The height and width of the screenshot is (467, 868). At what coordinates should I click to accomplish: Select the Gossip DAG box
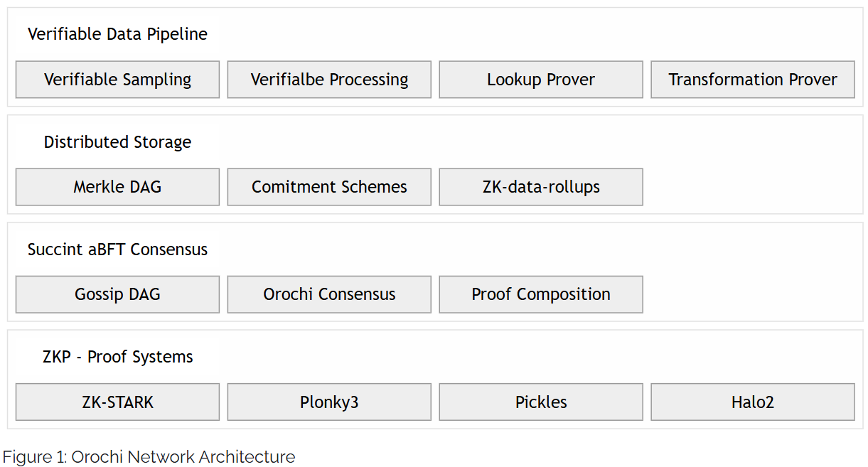pyautogui.click(x=117, y=294)
